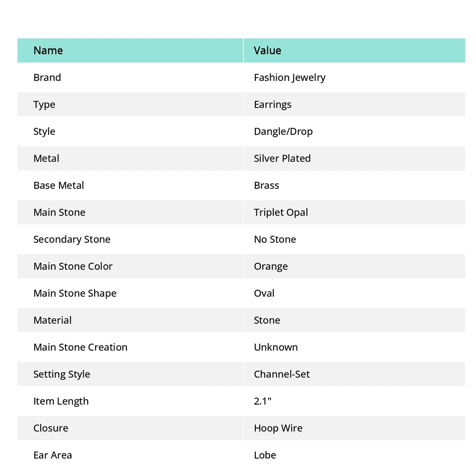Select the Orange color value
Image resolution: width=476 pixels, height=476 pixels.
coord(271,266)
